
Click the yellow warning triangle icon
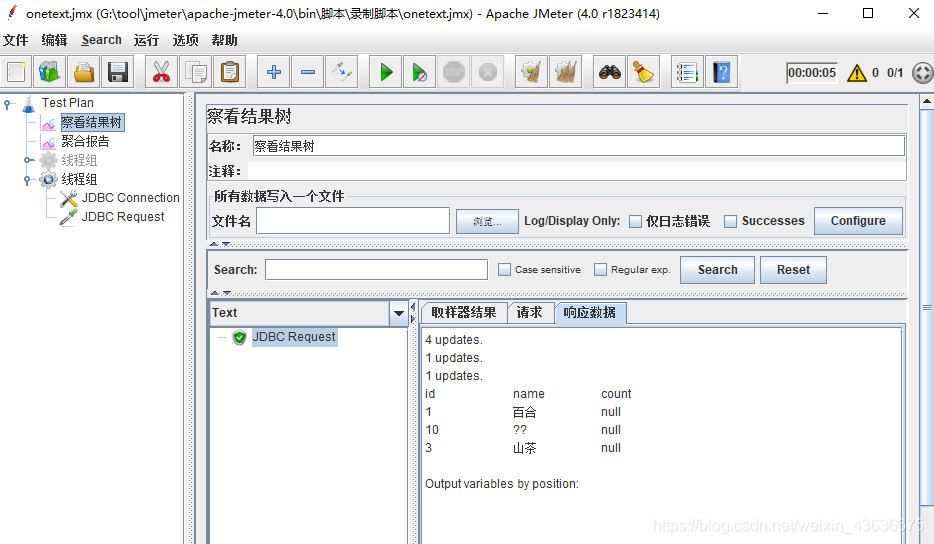(x=857, y=73)
